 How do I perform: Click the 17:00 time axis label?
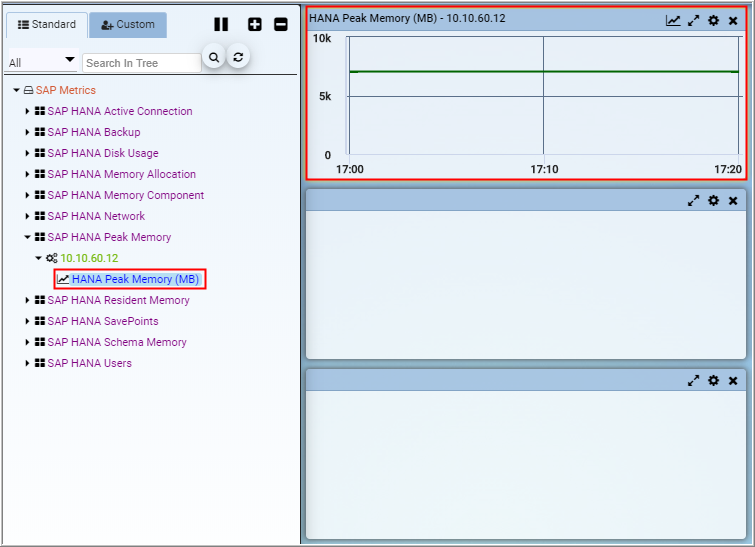pos(350,169)
